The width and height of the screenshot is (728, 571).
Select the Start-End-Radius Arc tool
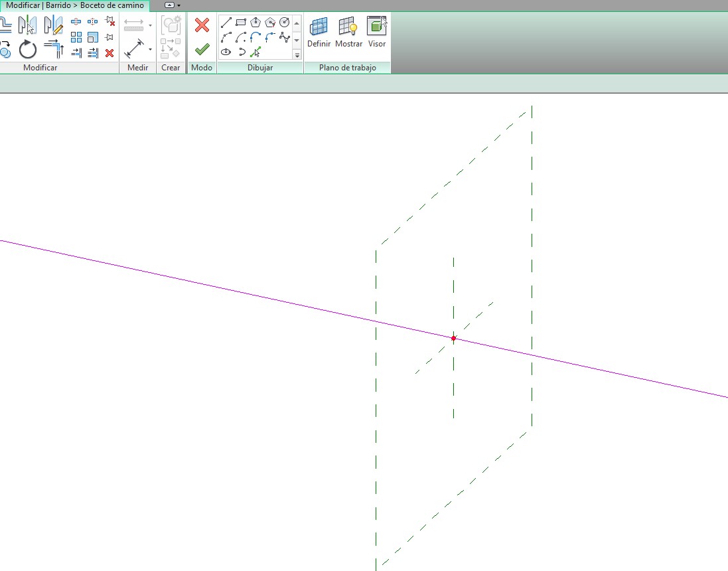click(x=226, y=37)
